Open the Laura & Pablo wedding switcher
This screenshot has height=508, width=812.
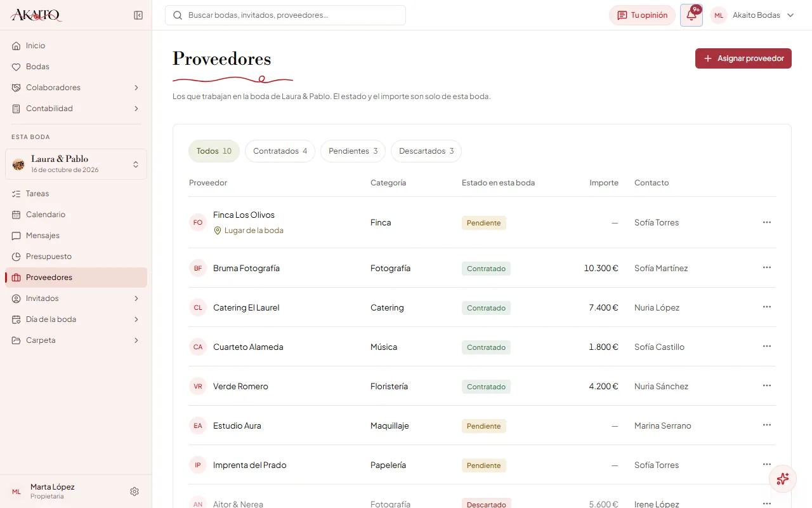76,164
